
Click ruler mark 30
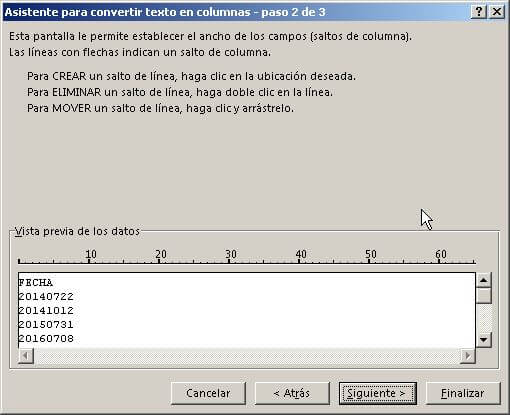click(x=231, y=254)
